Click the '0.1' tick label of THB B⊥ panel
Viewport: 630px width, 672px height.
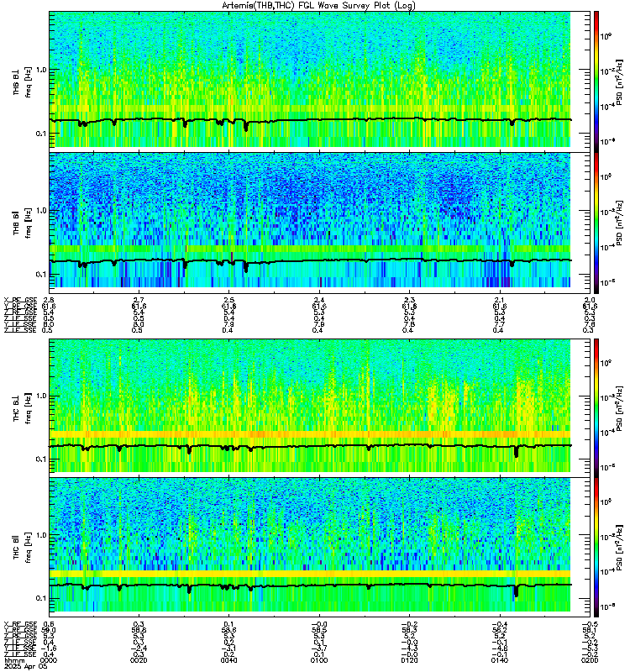click(x=41, y=134)
